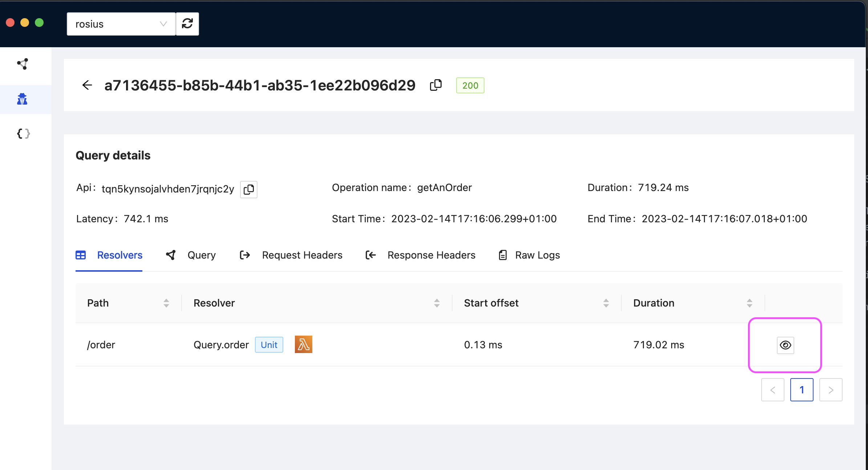Copy the Api ID value
The width and height of the screenshot is (868, 470).
249,189
